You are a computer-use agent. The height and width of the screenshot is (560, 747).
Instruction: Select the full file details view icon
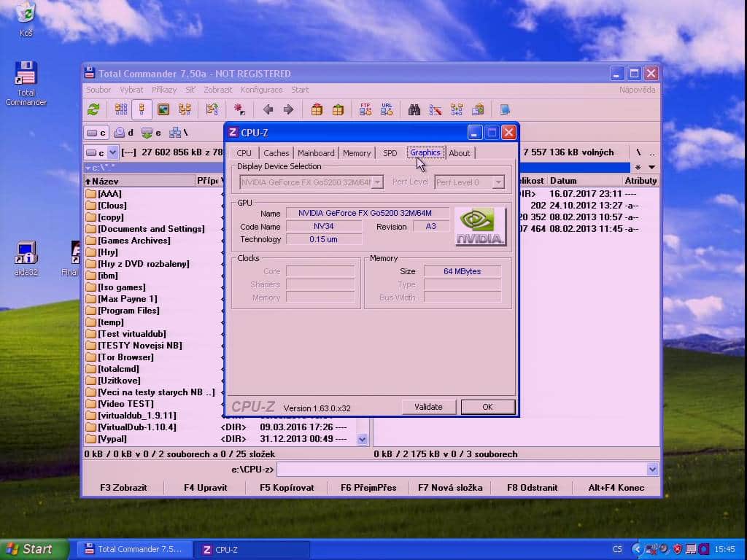point(142,109)
